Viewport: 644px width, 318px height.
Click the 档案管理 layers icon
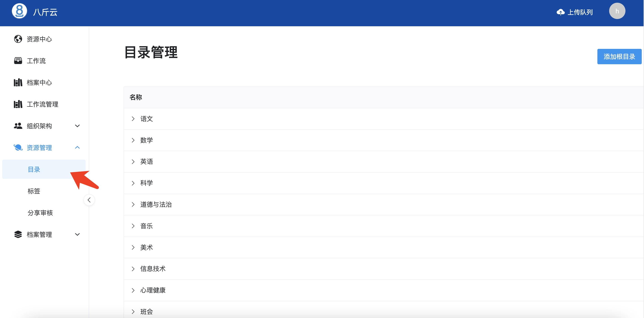pos(18,234)
